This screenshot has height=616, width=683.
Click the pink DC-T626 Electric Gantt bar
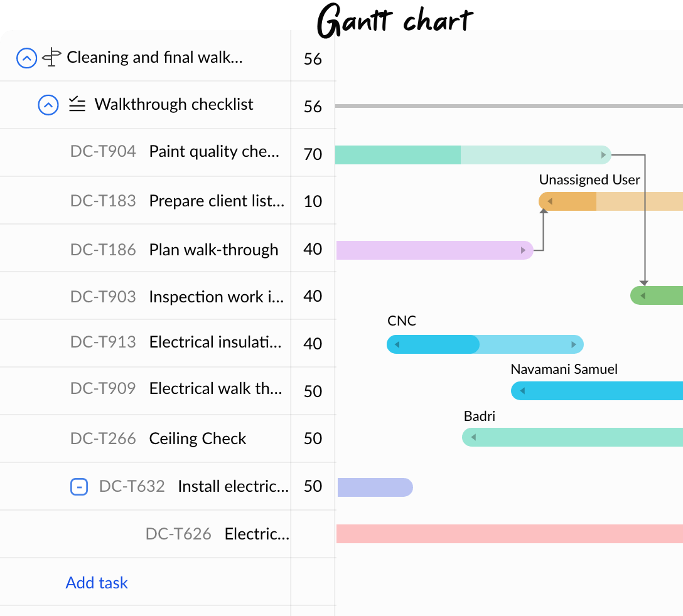[510, 534]
